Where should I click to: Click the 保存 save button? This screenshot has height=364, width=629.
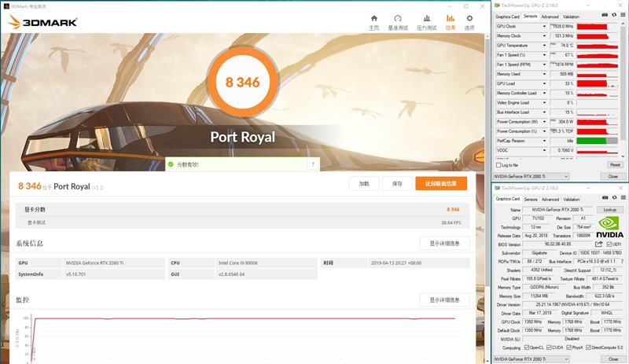tap(397, 183)
